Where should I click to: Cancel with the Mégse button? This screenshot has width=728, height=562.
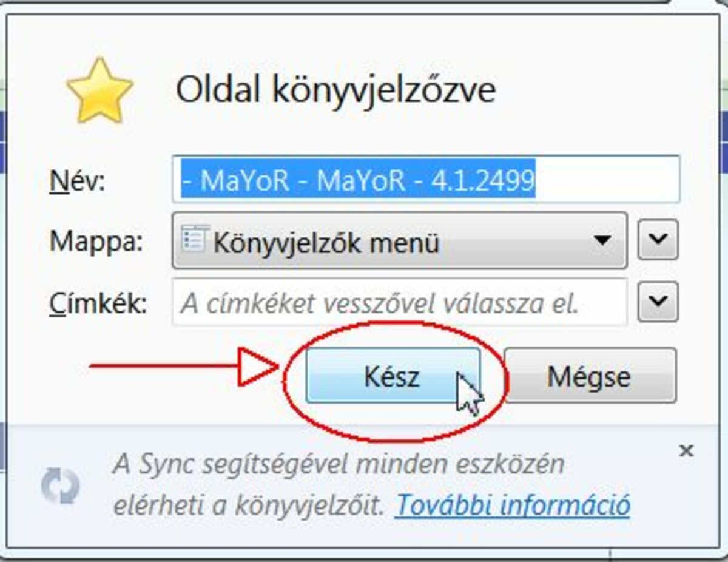tap(589, 376)
